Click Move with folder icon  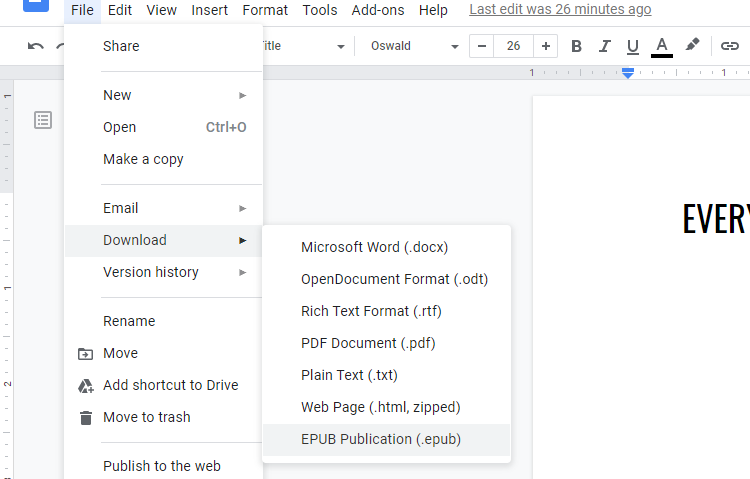click(x=163, y=353)
